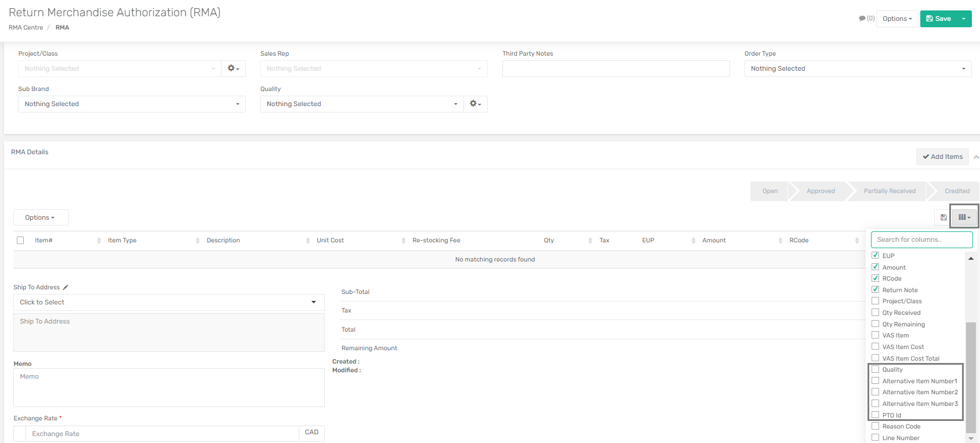Image resolution: width=980 pixels, height=443 pixels.
Task: Enable the VAS Item column checkbox
Action: 876,335
